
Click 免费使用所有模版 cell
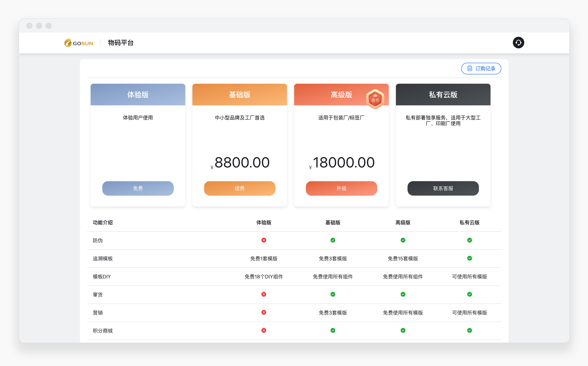[403, 313]
